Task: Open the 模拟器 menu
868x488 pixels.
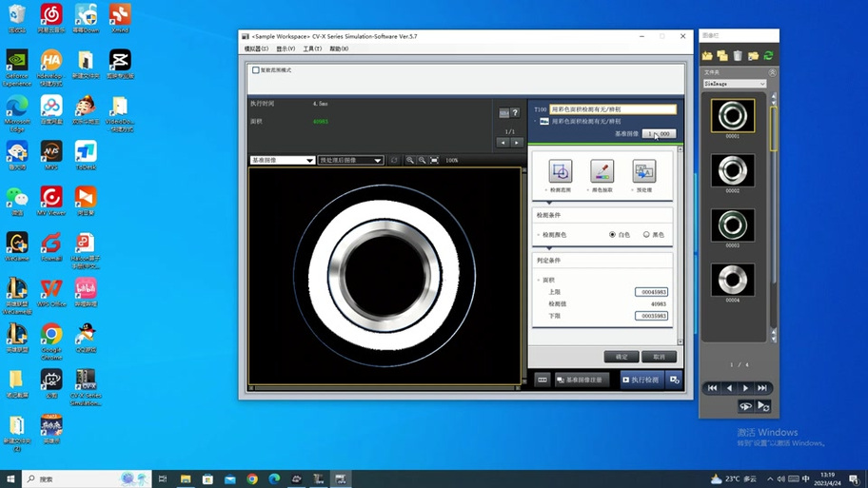Action: [x=256, y=49]
